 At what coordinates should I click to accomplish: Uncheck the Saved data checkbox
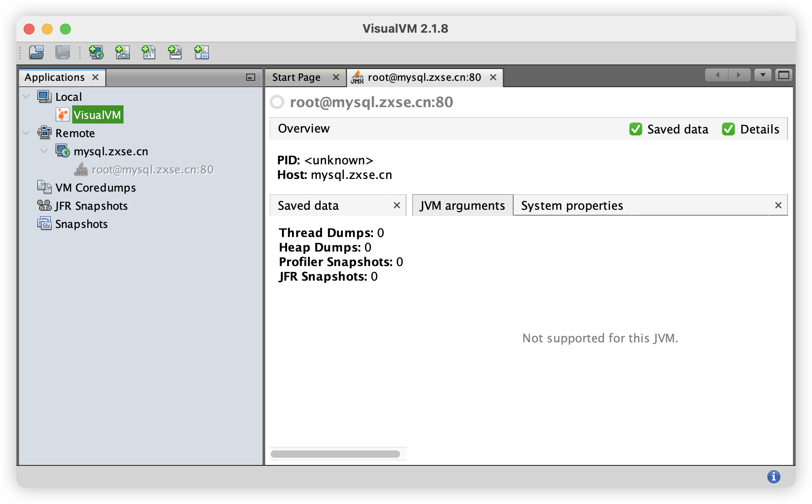[636, 129]
